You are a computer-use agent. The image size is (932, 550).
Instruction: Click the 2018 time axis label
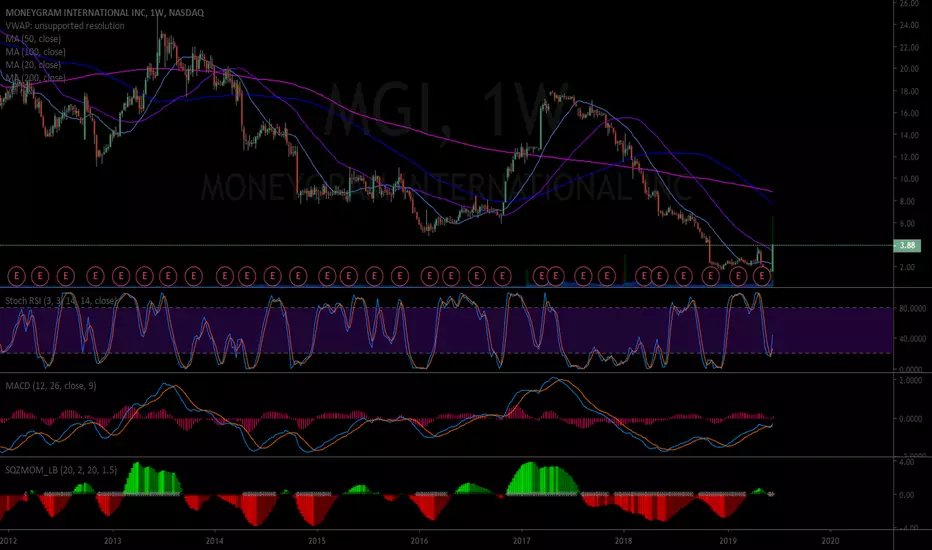(624, 540)
